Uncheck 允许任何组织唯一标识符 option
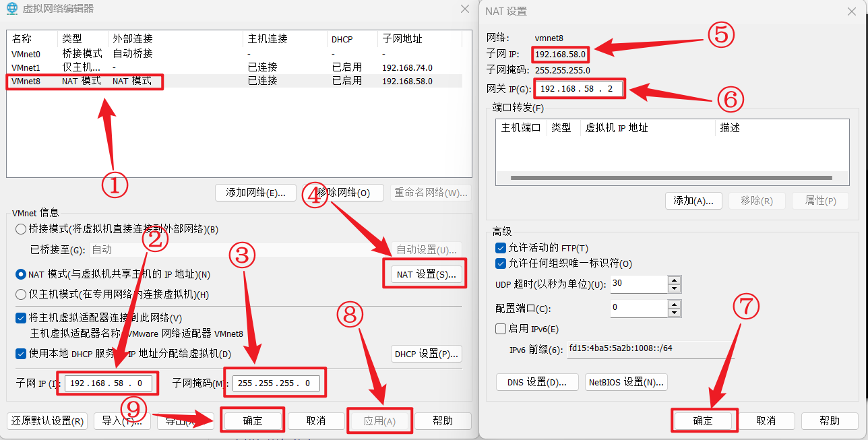This screenshot has width=868, height=440. click(x=501, y=263)
